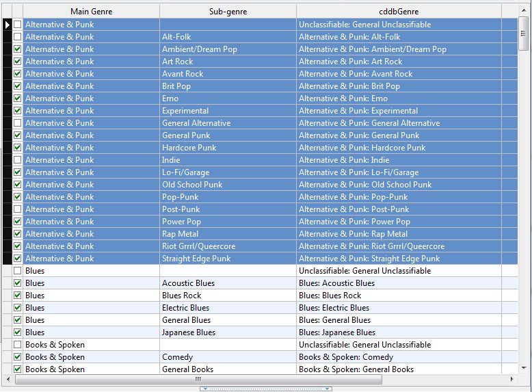Click the horizontal scrollbar left arrow
The width and height of the screenshot is (532, 392).
pyautogui.click(x=8, y=379)
